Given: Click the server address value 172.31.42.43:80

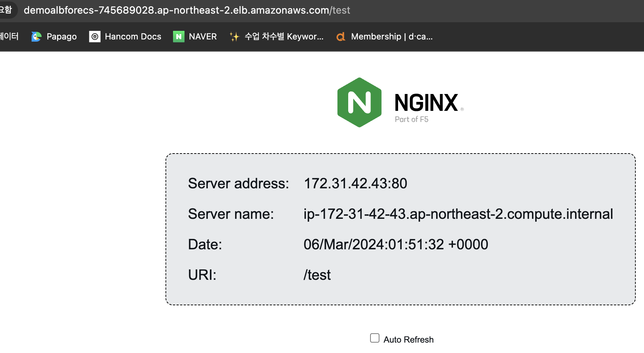Looking at the screenshot, I should tap(355, 184).
